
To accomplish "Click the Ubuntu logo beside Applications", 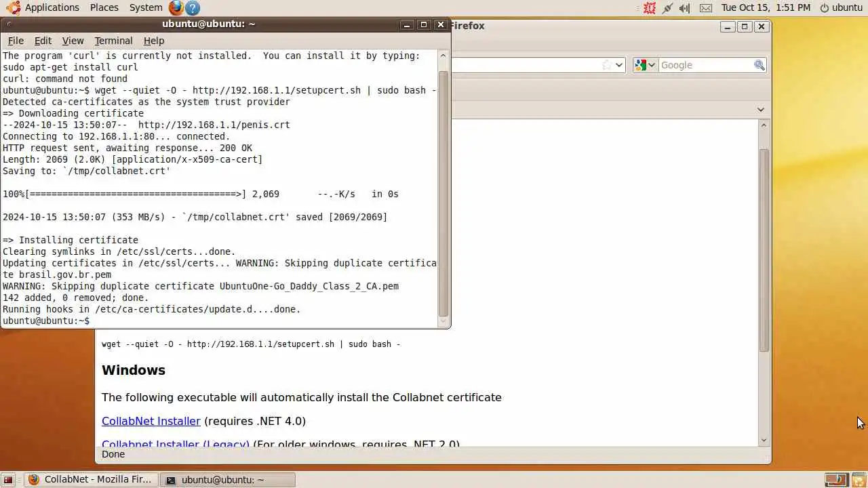I will point(13,7).
